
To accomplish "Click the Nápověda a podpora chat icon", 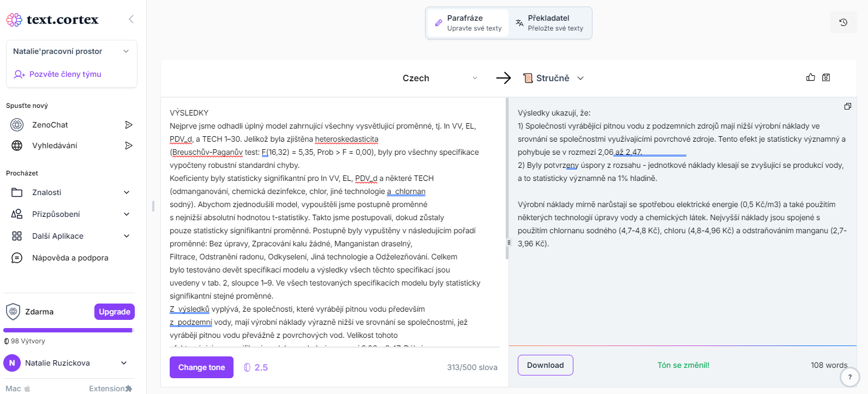I will coord(17,258).
